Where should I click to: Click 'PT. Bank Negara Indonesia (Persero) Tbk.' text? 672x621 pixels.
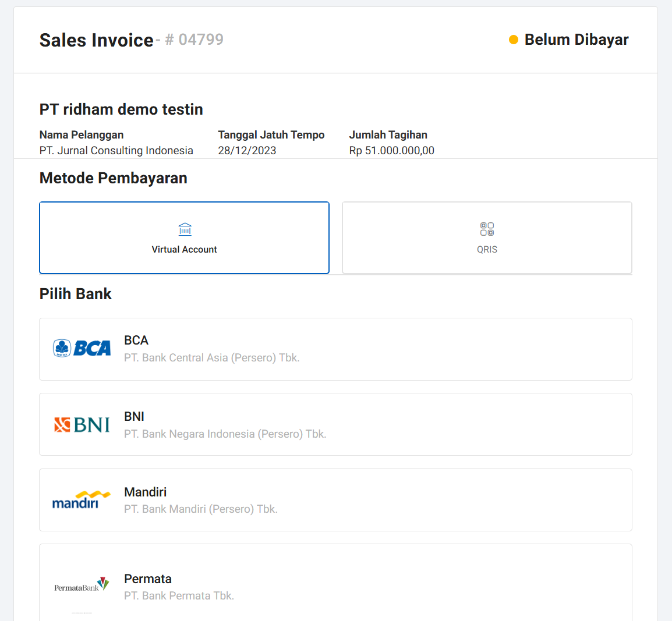pos(225,434)
